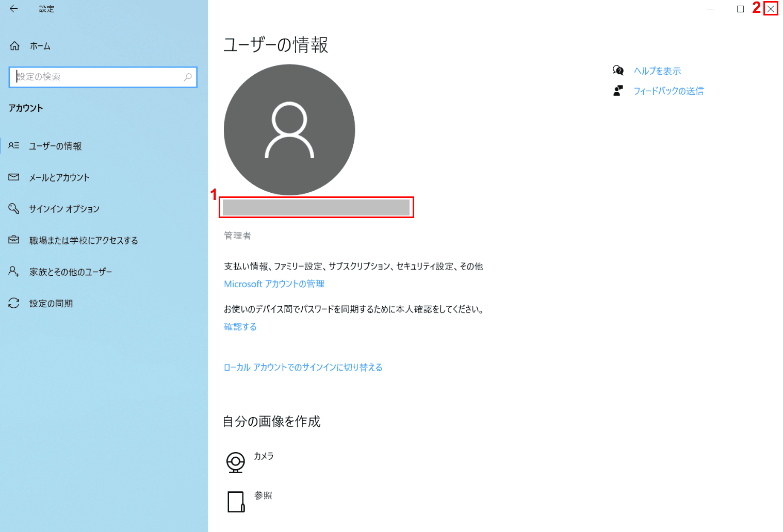Maximize the Settings window
The width and height of the screenshot is (783, 532).
click(x=740, y=9)
